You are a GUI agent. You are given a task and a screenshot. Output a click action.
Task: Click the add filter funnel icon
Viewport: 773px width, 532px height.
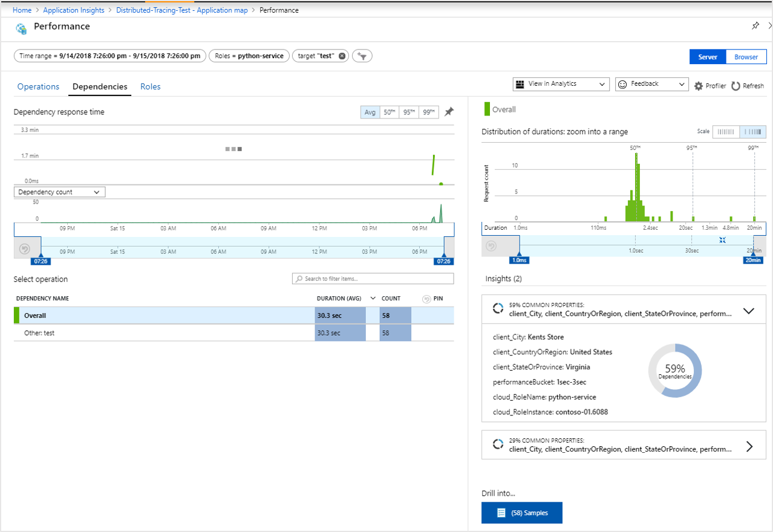coord(362,56)
